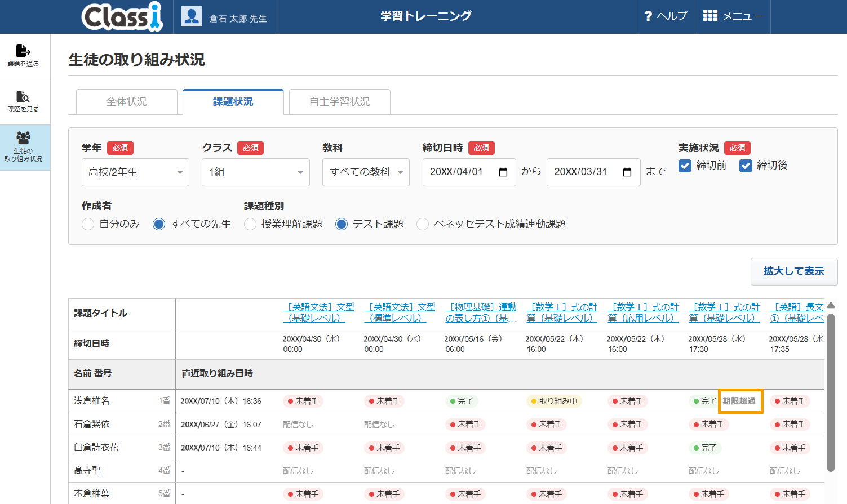Switch to the 全体状況 tab
Image resolution: width=847 pixels, height=504 pixels.
pyautogui.click(x=127, y=102)
